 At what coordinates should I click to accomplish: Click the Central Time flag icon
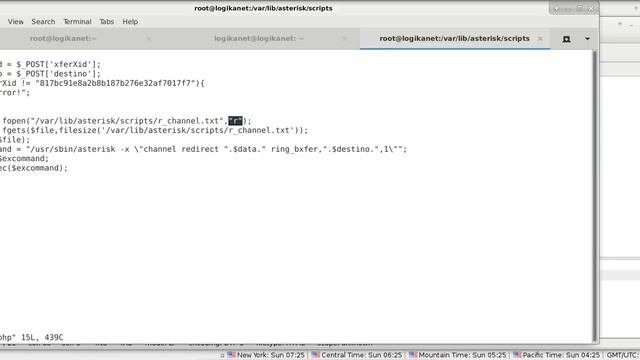[316, 355]
